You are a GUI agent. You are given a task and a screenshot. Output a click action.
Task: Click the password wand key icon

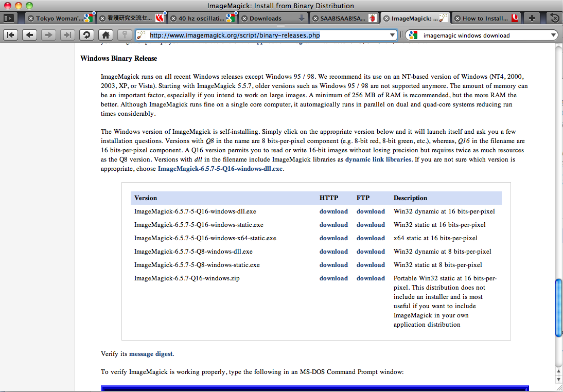(x=125, y=35)
